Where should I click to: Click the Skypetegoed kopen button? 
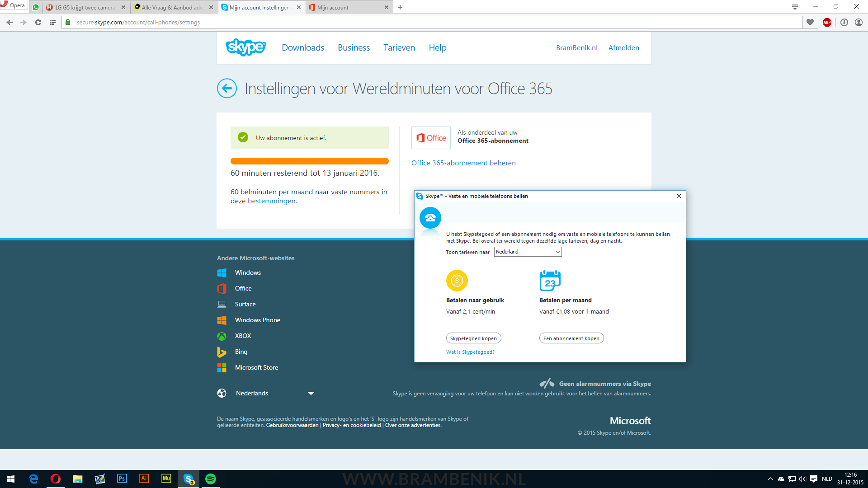coord(473,338)
